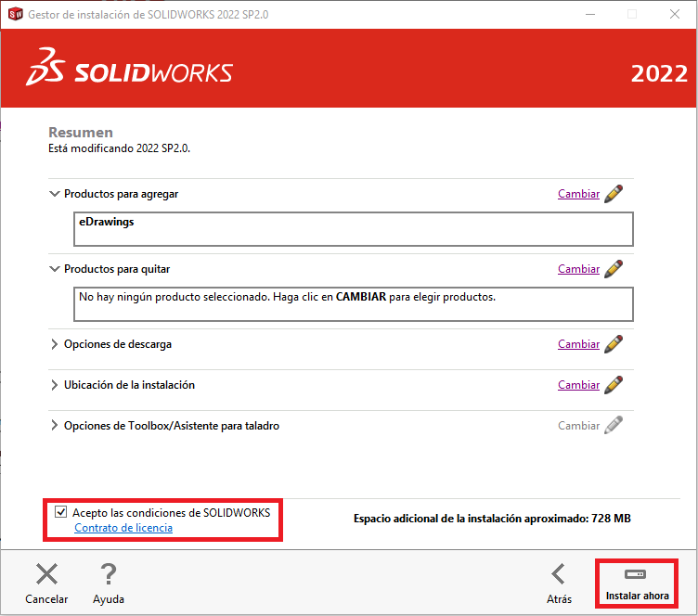Click the SOLIDWORKS logo in the red banner
The image size is (698, 616).
click(x=129, y=68)
